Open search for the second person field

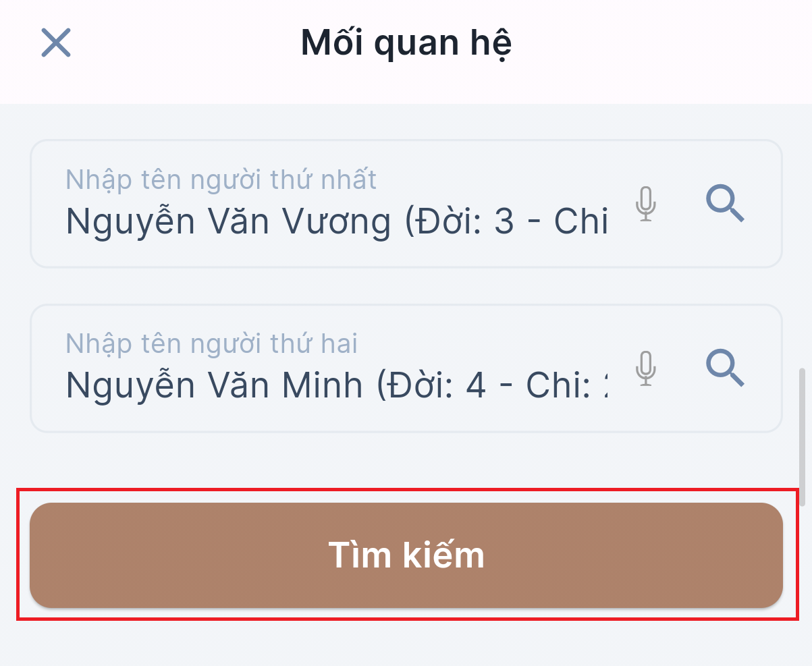(726, 368)
